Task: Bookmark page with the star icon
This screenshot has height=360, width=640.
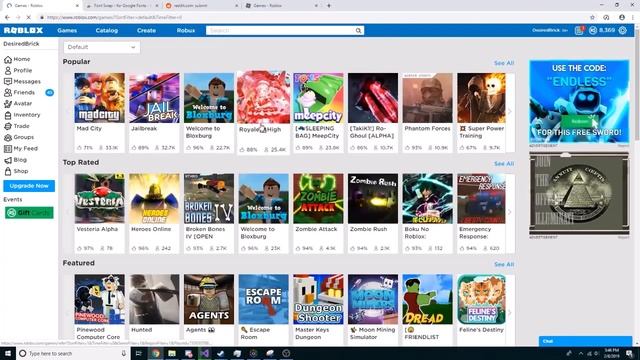Action: [x=592, y=18]
